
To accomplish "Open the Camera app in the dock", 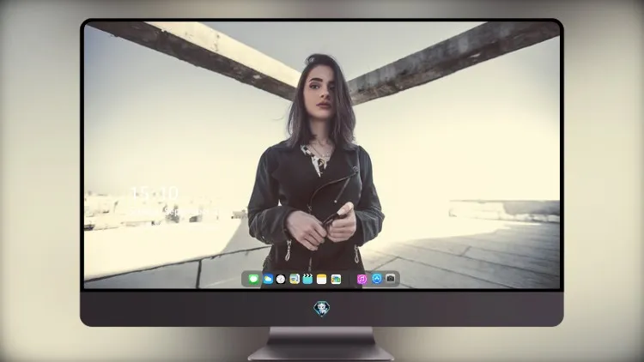I will click(391, 279).
